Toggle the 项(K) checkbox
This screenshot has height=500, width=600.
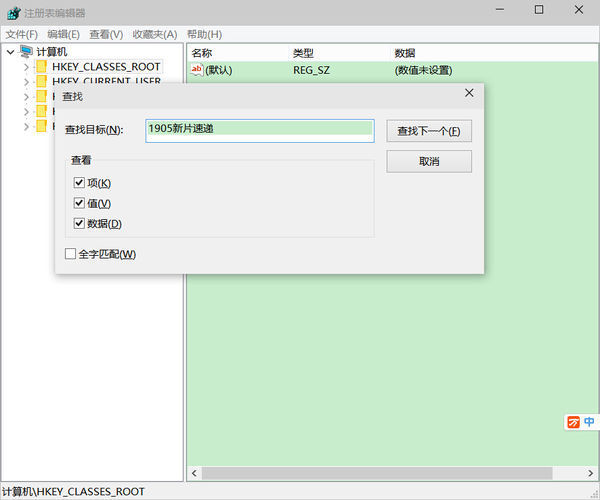pyautogui.click(x=79, y=182)
